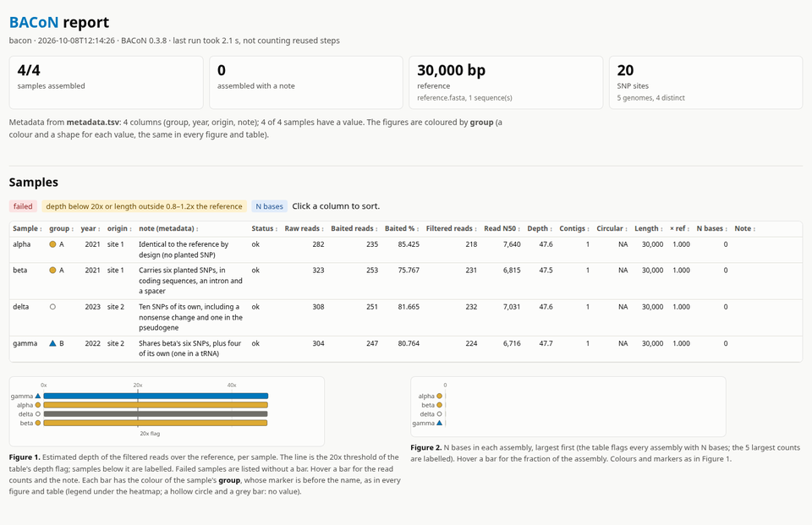Viewport: 812px width, 525px height.
Task: Click delta's grey depth bar in Figure 1
Action: (x=156, y=414)
